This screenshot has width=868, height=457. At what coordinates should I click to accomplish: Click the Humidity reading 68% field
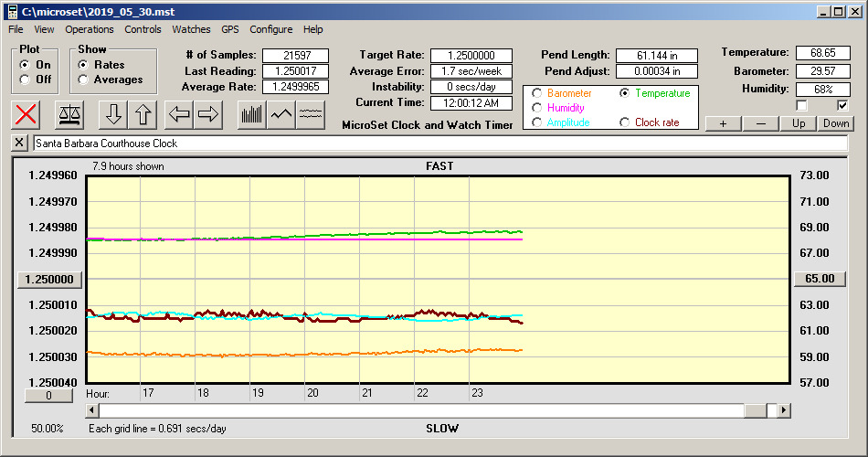pos(822,90)
